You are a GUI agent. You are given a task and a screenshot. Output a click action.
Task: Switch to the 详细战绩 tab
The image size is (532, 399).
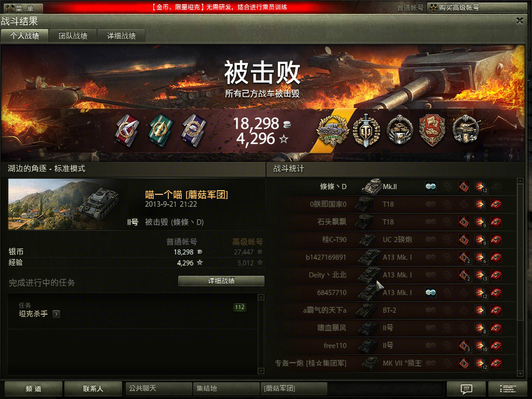[122, 36]
